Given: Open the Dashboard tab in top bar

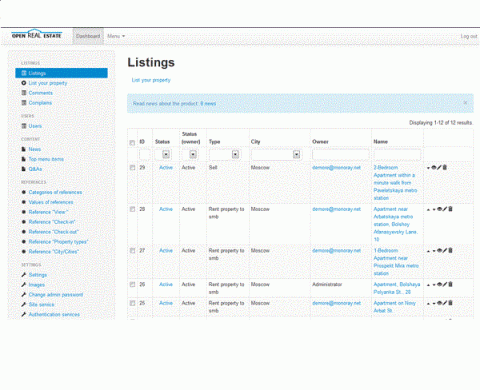Looking at the screenshot, I should [88, 36].
